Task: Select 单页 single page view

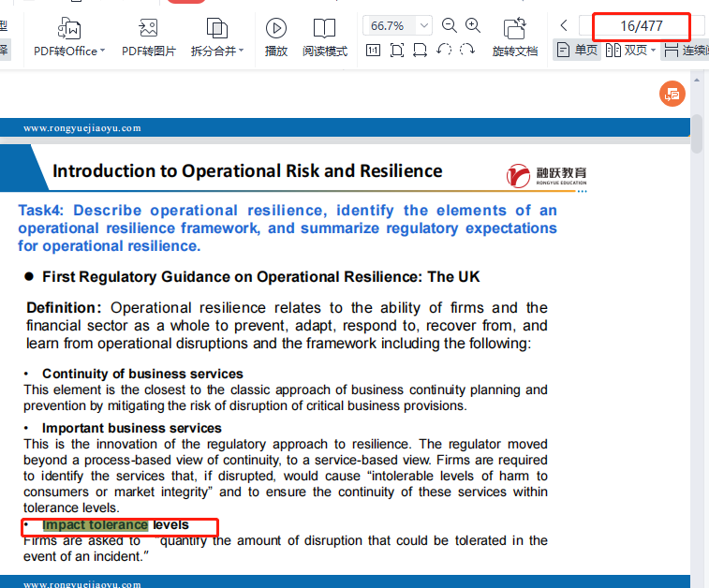Action: (x=577, y=51)
